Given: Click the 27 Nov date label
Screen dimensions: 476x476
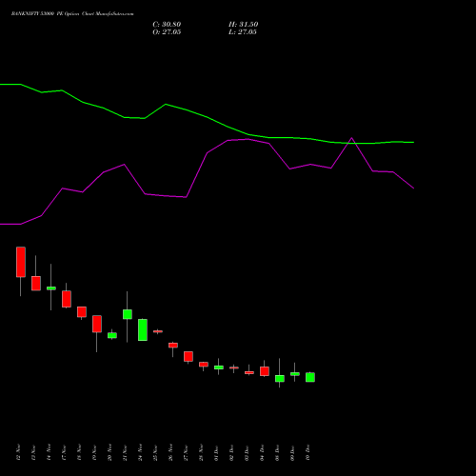Looking at the screenshot, I should [x=186, y=452].
